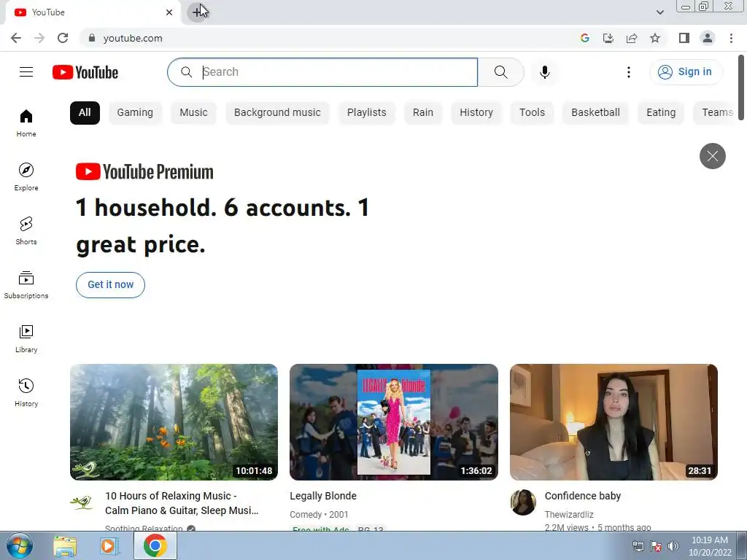Screen dimensions: 747x560
Task: Start voice search with microphone icon
Action: pos(545,72)
